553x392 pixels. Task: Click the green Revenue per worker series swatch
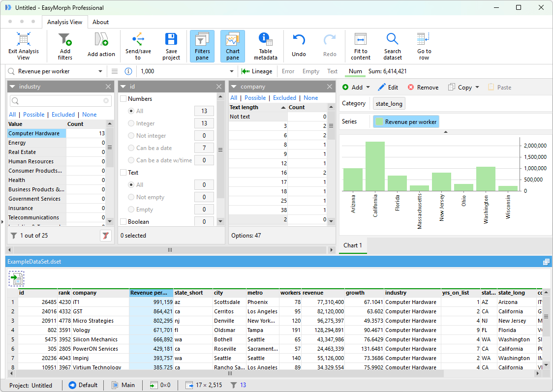[379, 121]
